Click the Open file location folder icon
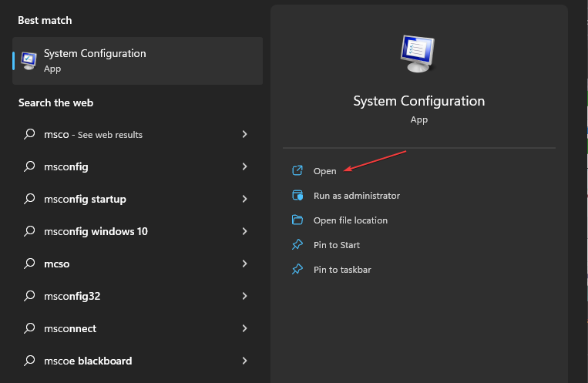The image size is (588, 383). tap(297, 220)
